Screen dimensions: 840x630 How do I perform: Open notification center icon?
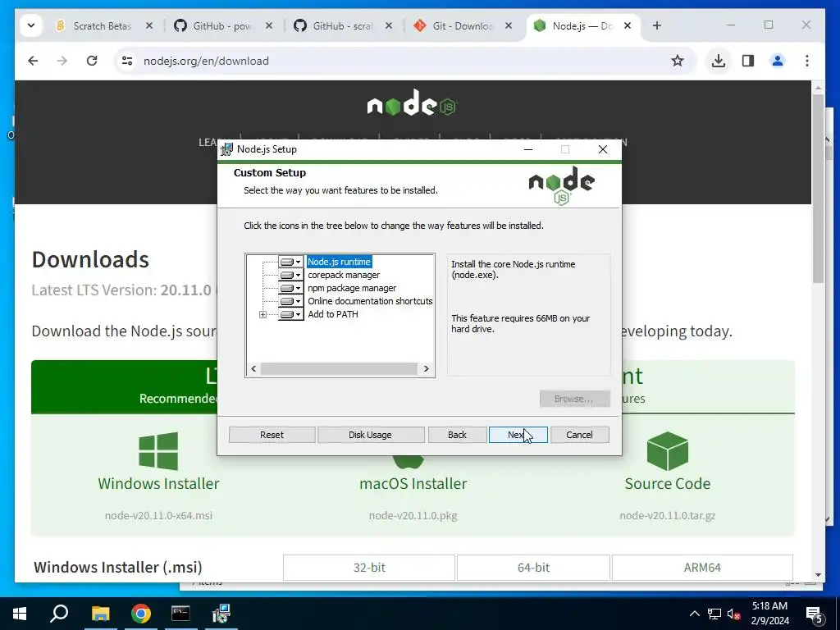tap(815, 614)
